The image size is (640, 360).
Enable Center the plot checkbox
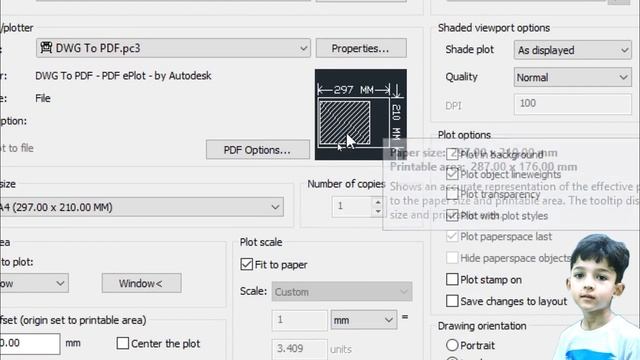(x=123, y=343)
